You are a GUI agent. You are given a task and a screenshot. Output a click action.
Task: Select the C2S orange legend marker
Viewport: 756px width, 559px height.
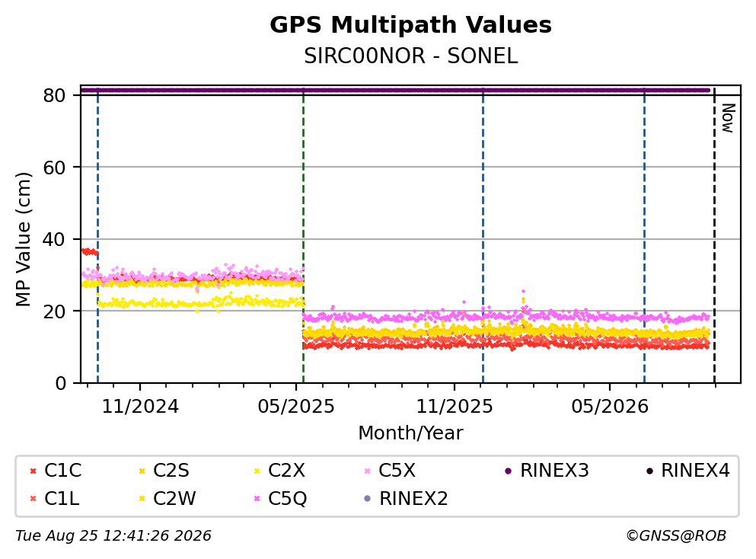click(x=142, y=471)
